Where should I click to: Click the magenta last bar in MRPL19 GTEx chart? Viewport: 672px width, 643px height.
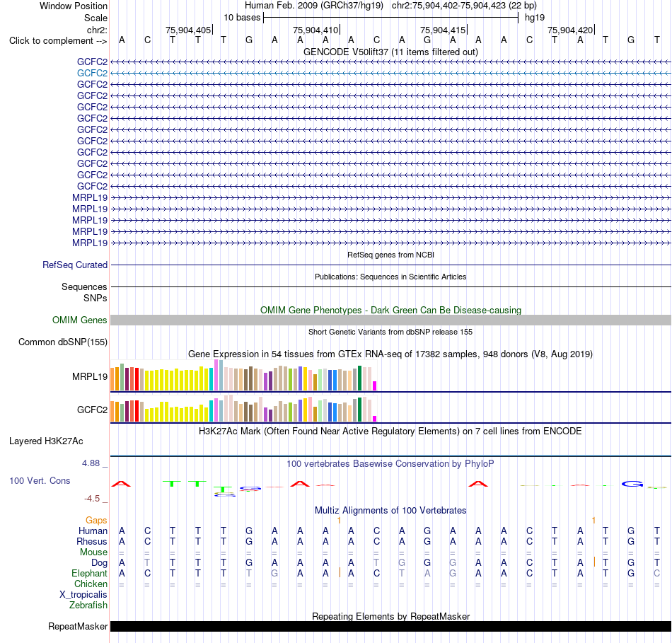pyautogui.click(x=375, y=386)
